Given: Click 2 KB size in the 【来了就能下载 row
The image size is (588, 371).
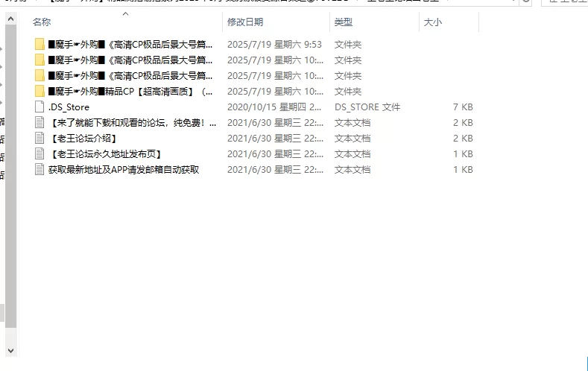Looking at the screenshot, I should coord(463,122).
